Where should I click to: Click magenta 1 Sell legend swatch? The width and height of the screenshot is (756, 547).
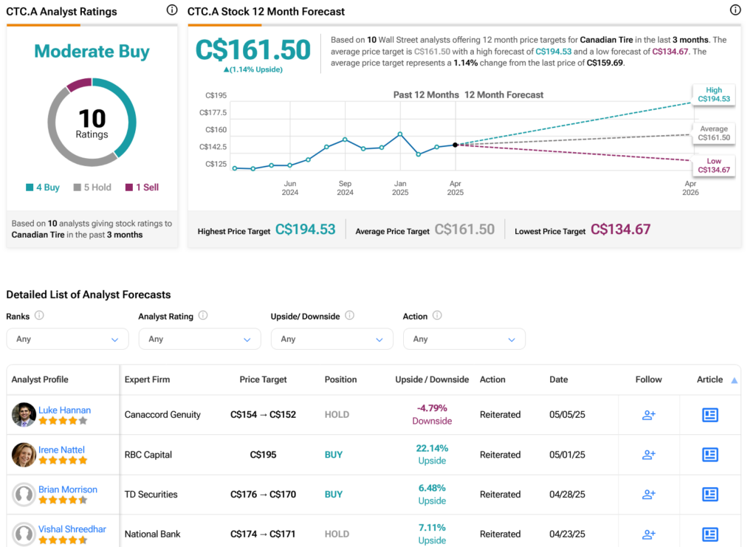(x=128, y=188)
